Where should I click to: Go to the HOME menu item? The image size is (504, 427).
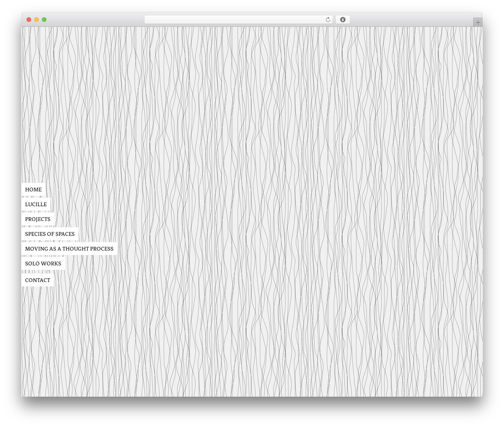33,189
